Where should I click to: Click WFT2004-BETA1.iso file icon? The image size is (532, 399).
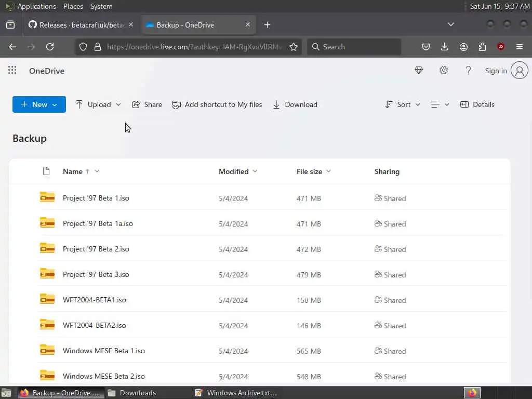tap(47, 299)
